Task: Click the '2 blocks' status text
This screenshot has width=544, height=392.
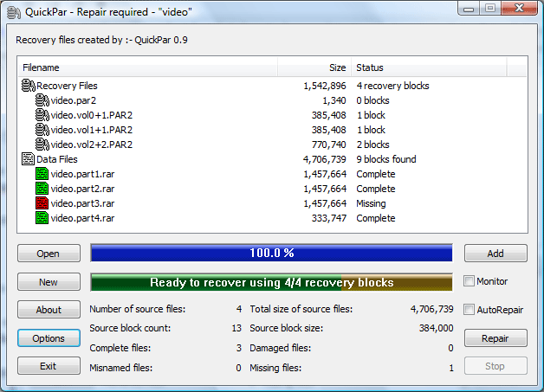Action: (x=373, y=145)
